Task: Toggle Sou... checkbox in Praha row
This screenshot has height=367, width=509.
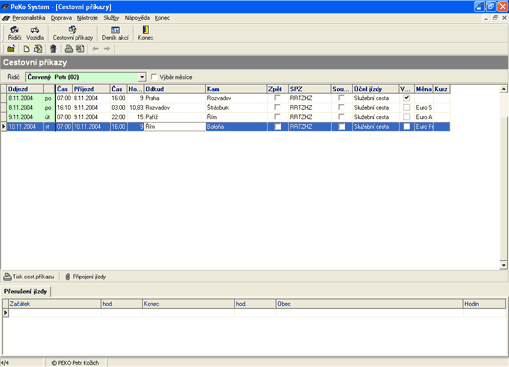Action: click(341, 98)
